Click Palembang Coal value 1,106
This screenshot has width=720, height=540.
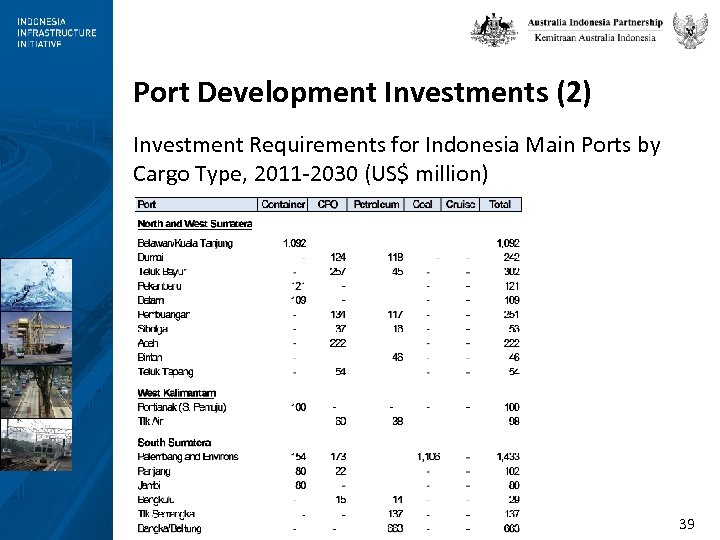[x=429, y=456]
